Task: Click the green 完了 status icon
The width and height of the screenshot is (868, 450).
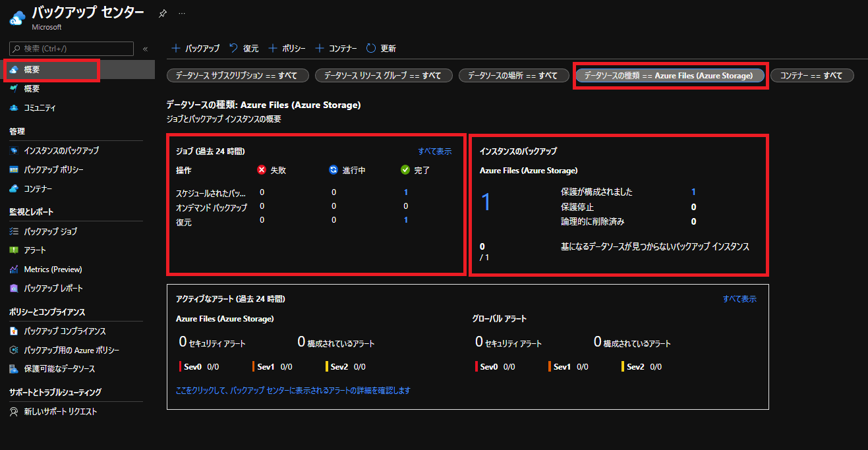Action: click(x=405, y=170)
